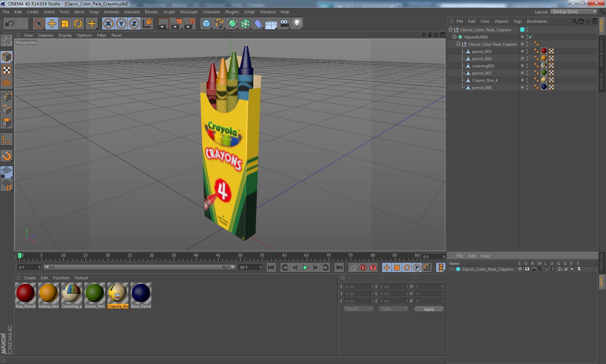This screenshot has height=364, width=606.
Task: Open the Simulate menu
Action: pos(132,12)
